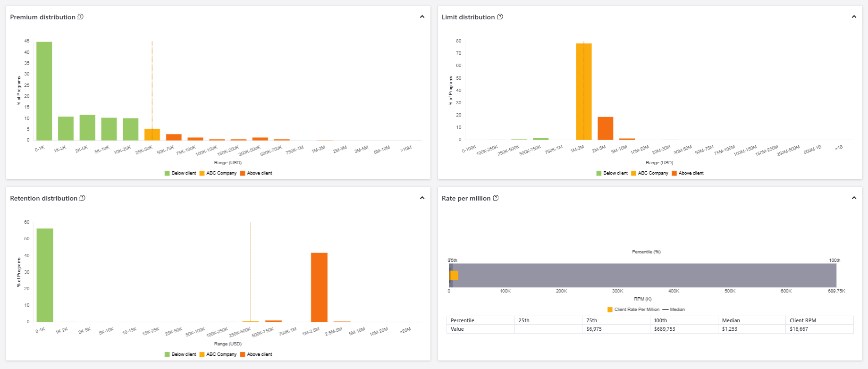Image resolution: width=868 pixels, height=369 pixels.
Task: Open Premium distribution help icon
Action: click(80, 17)
